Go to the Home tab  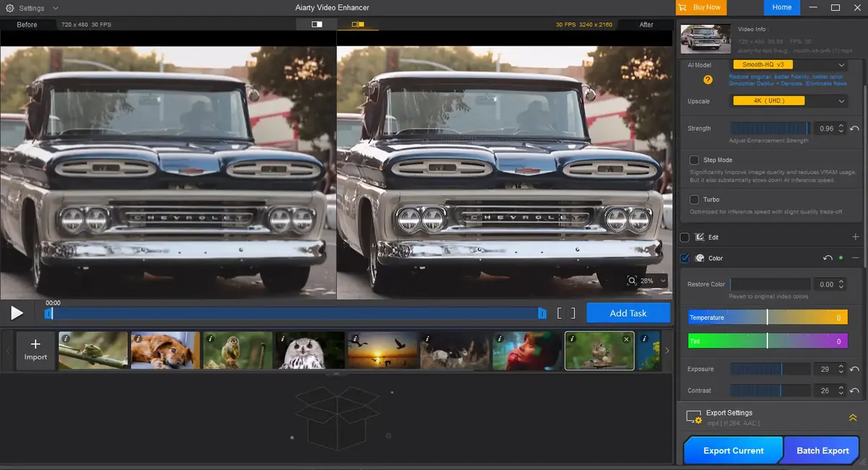point(781,7)
